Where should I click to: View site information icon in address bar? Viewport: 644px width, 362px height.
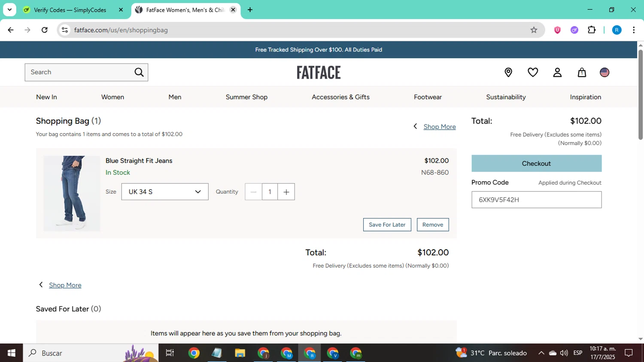pyautogui.click(x=65, y=30)
